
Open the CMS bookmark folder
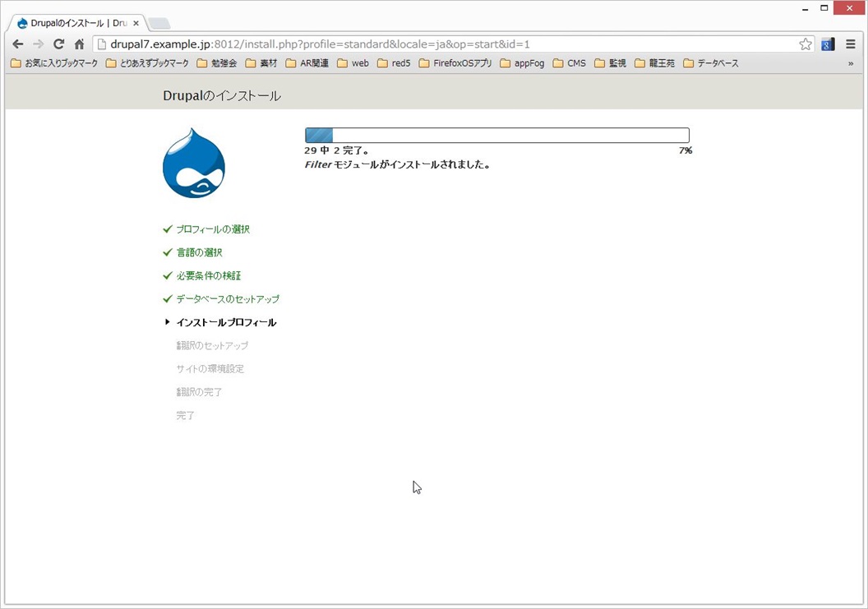(x=570, y=63)
